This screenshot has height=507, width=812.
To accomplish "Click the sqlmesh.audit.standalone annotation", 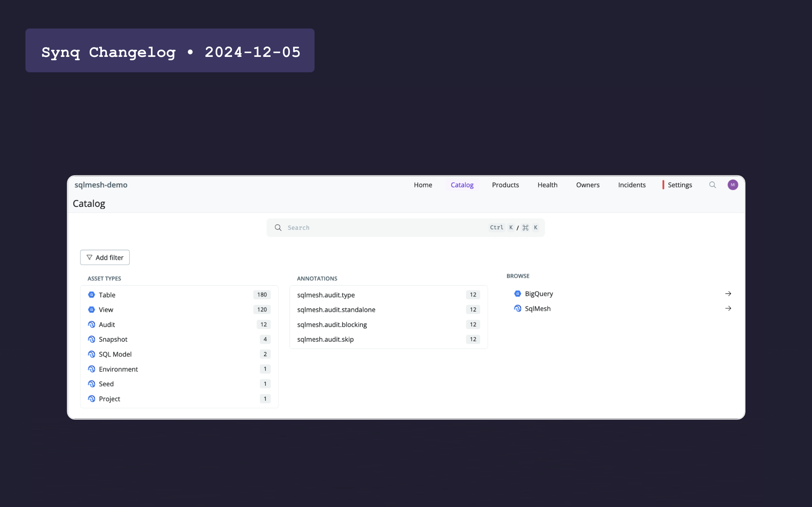I will pos(389,310).
